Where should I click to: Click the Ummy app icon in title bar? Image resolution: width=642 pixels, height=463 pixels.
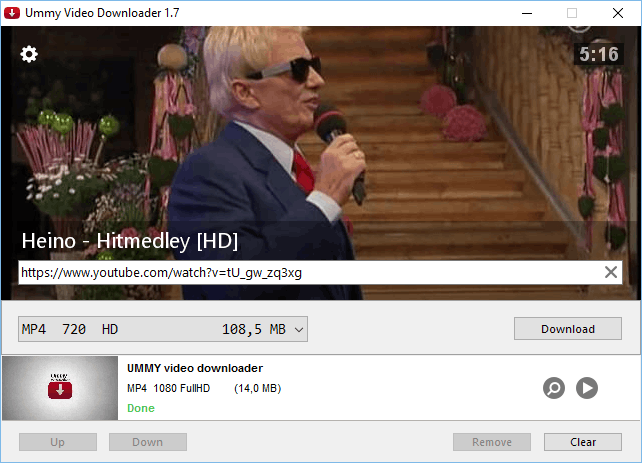click(12, 13)
